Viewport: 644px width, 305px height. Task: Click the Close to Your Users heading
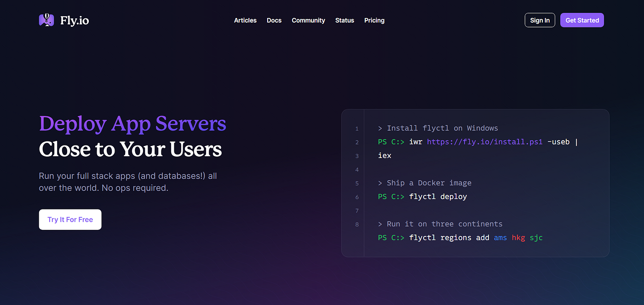[x=130, y=149]
